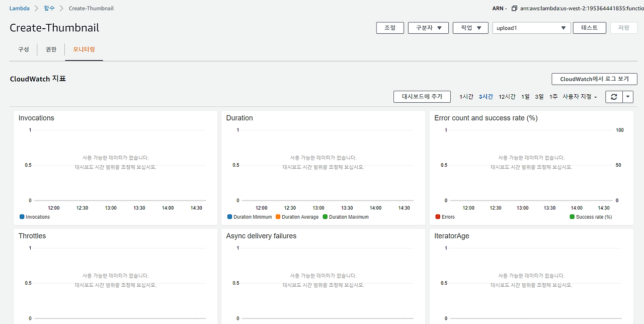This screenshot has width=644, height=324.
Task: Go to the Lambda breadcrumb link
Action: [x=20, y=9]
